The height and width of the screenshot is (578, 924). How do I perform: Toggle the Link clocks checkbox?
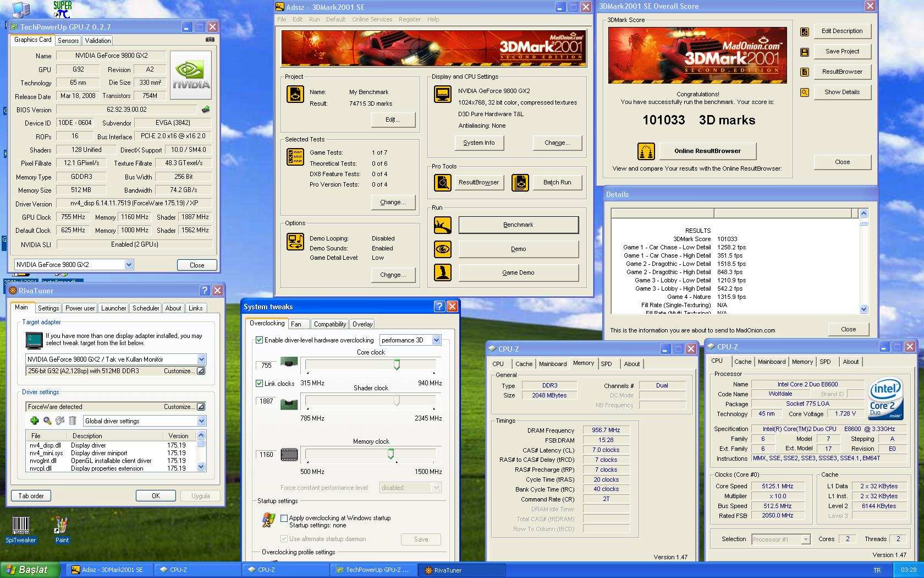[260, 383]
